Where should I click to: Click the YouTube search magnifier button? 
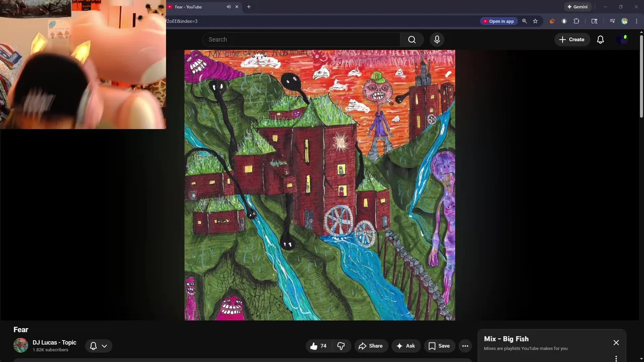[x=412, y=39]
